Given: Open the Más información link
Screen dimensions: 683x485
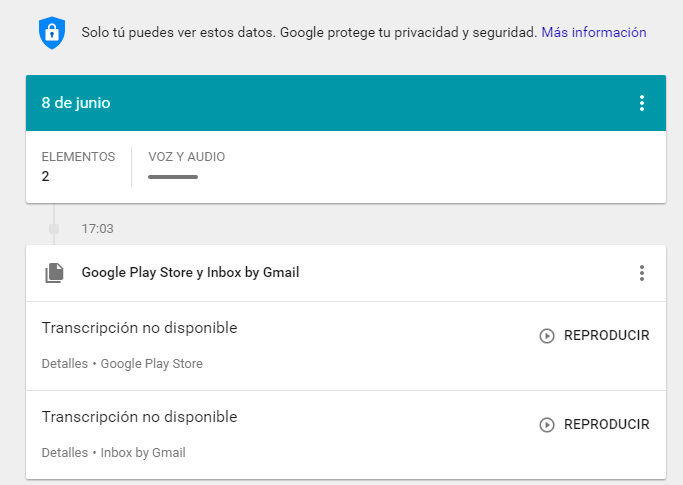Looking at the screenshot, I should [594, 32].
